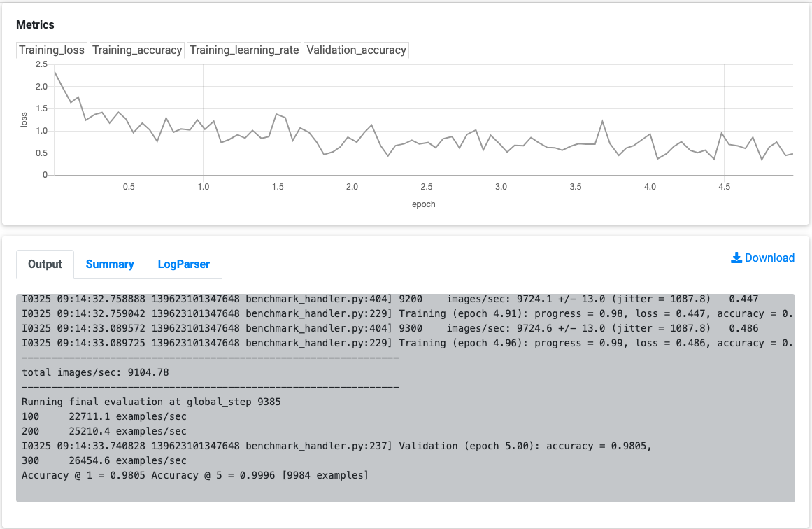Click 'Running final evaluation at global_step 9385' line
The height and width of the screenshot is (529, 812).
(x=151, y=402)
